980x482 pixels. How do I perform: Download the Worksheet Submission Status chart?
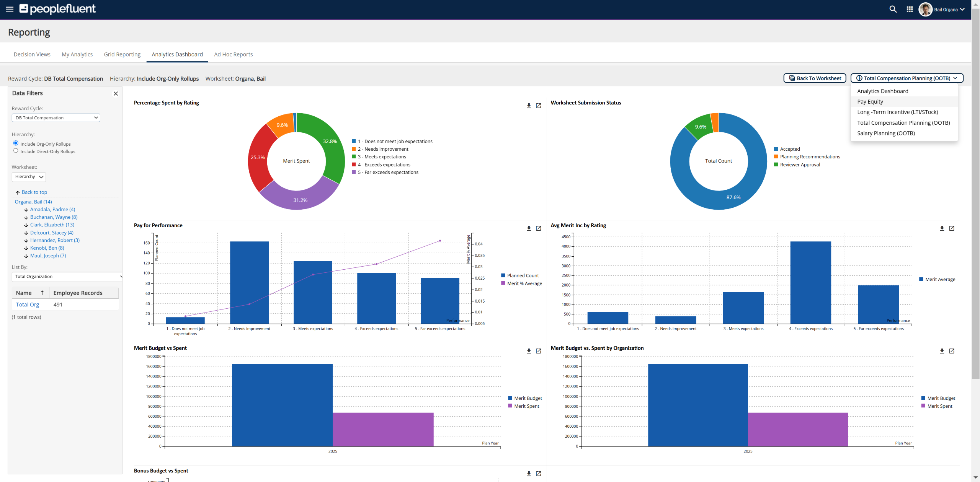(942, 106)
